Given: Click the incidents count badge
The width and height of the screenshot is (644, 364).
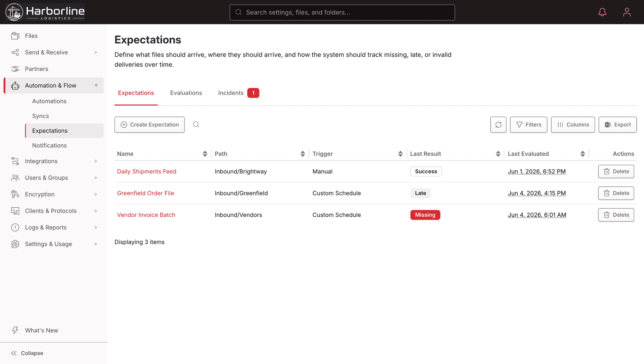Looking at the screenshot, I should pyautogui.click(x=253, y=93).
